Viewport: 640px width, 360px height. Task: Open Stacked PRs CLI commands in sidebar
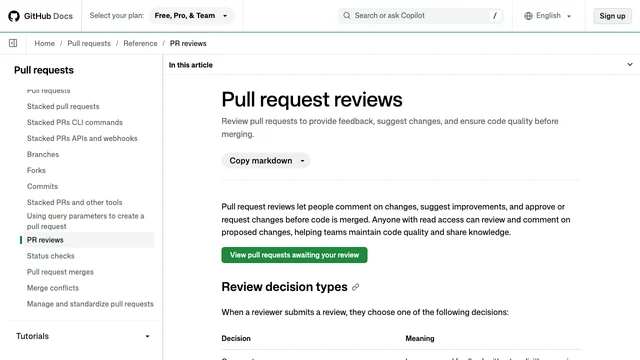[75, 122]
